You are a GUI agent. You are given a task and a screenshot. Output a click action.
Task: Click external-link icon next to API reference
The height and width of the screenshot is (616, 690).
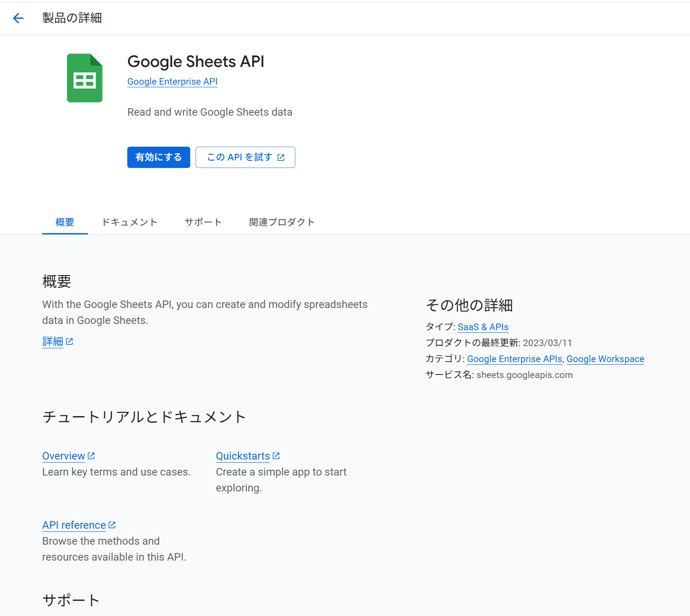click(112, 525)
